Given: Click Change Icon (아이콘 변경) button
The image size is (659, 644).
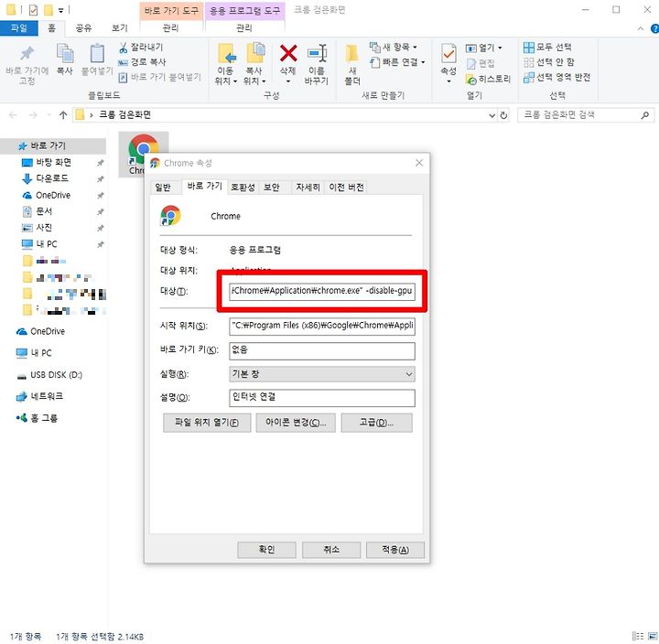Looking at the screenshot, I should click(x=296, y=423).
